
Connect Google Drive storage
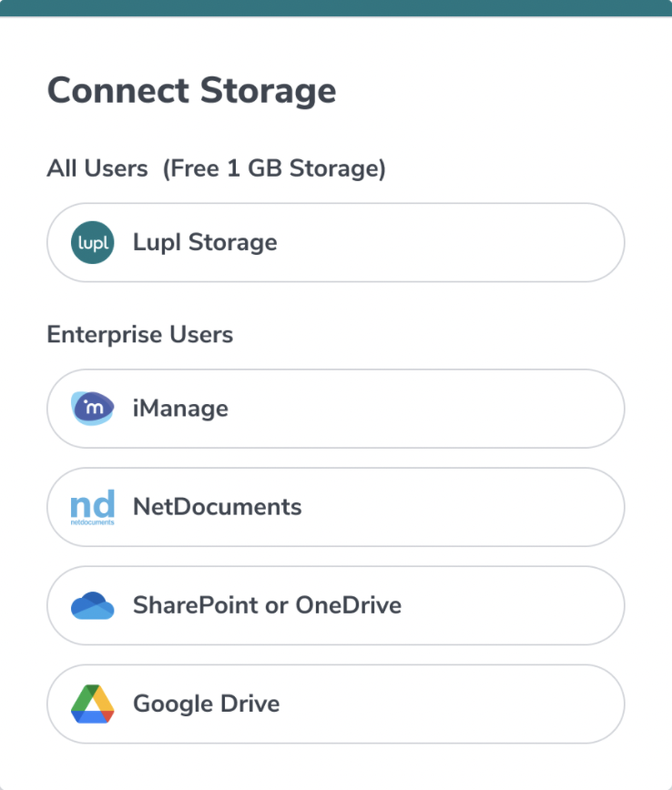tap(335, 703)
